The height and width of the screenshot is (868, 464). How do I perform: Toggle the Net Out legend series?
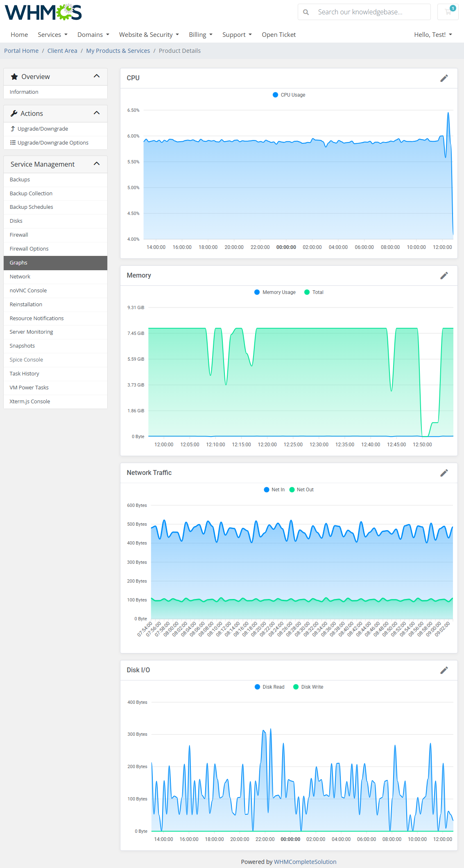click(301, 490)
